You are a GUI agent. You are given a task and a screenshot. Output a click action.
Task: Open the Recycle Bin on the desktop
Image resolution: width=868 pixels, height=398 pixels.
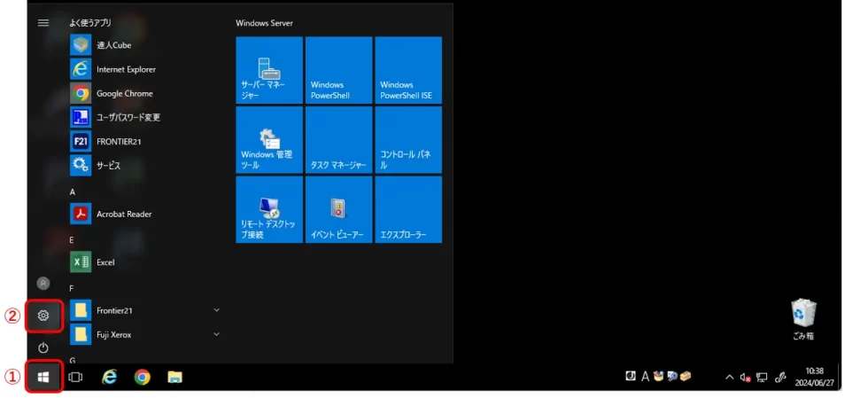[803, 317]
